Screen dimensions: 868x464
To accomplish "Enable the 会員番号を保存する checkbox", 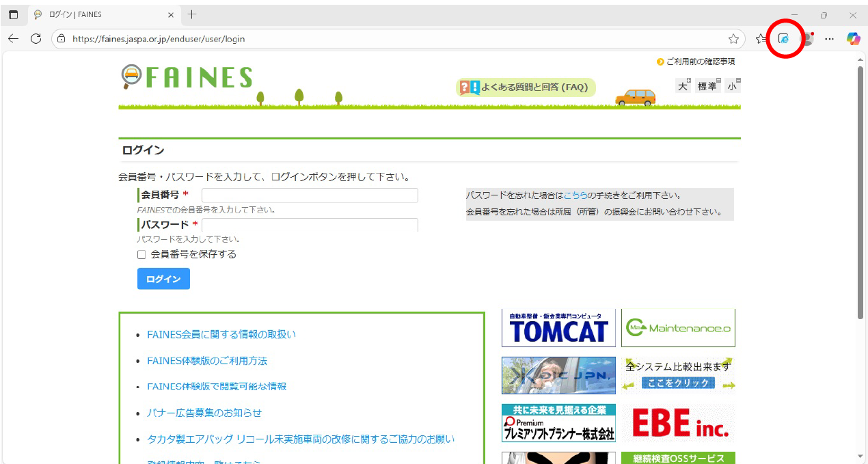I will point(141,254).
